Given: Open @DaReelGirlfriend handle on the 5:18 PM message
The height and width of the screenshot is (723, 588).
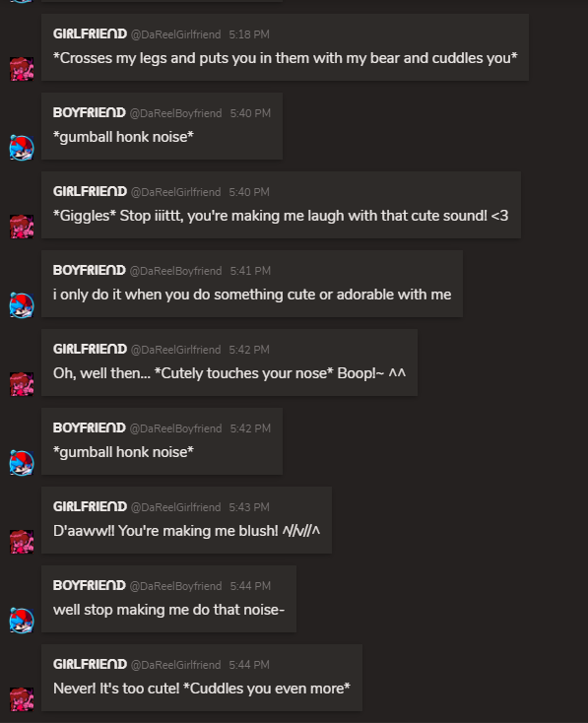Looking at the screenshot, I should pos(175,34).
